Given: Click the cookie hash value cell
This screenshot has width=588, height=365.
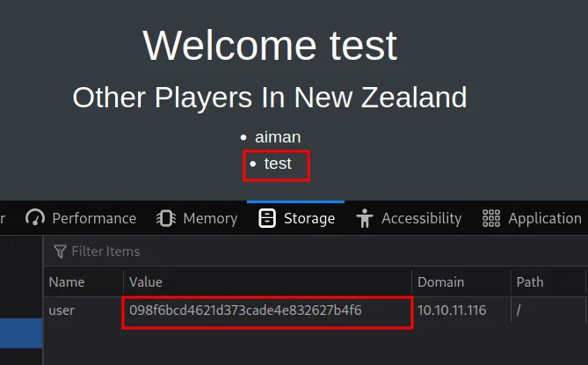Looking at the screenshot, I should 245,310.
